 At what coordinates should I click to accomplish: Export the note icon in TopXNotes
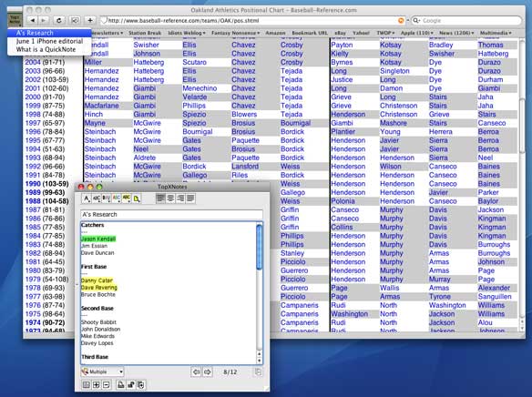[x=140, y=385]
